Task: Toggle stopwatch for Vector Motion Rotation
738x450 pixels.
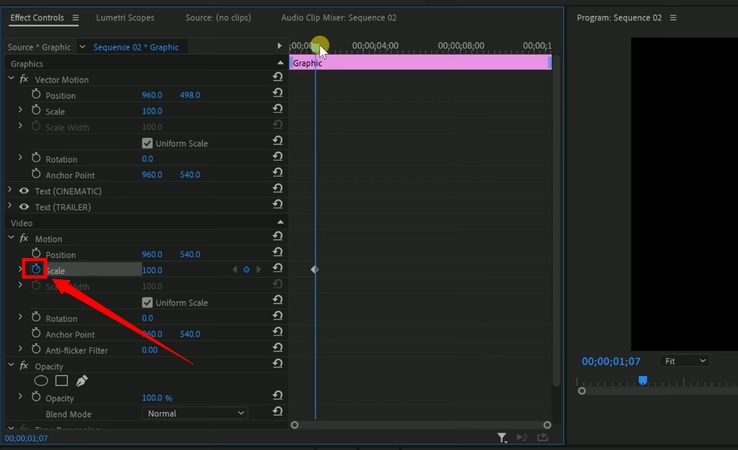Action: (36, 159)
